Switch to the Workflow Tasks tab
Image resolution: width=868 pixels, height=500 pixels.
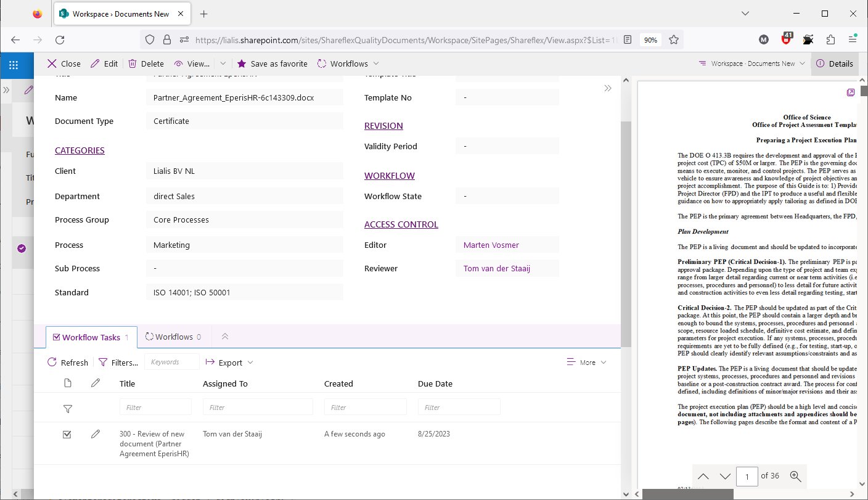click(91, 337)
